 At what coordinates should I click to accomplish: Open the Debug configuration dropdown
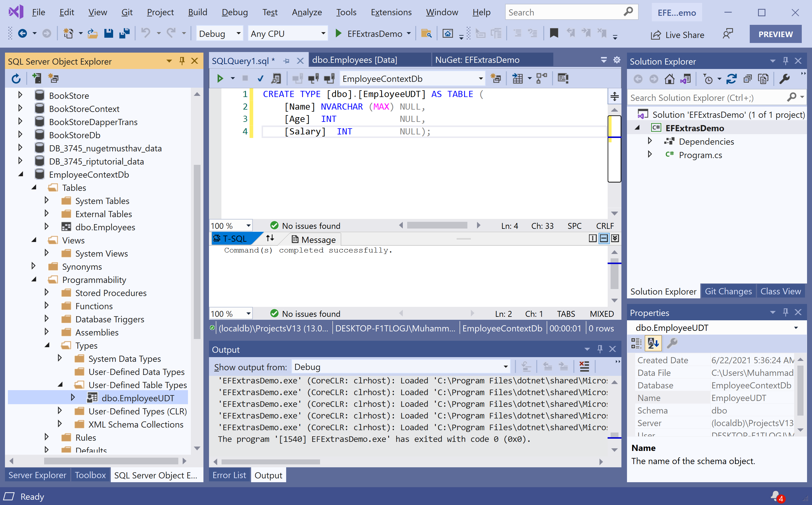(239, 33)
